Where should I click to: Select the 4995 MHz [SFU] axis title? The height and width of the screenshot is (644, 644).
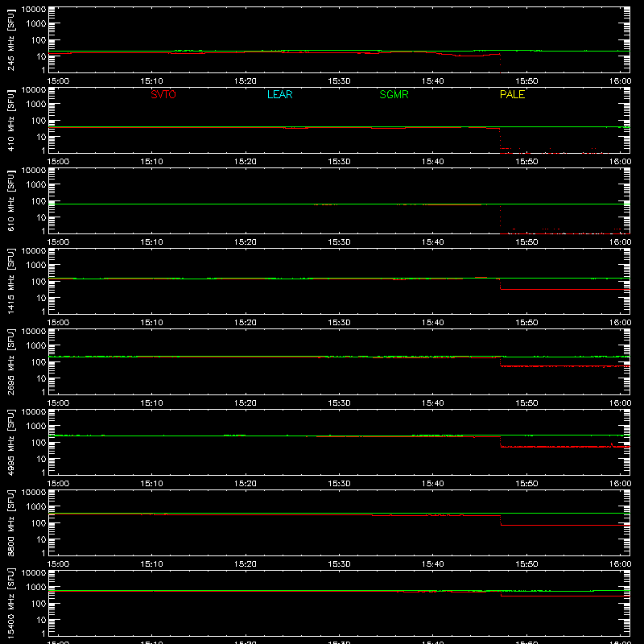point(11,442)
